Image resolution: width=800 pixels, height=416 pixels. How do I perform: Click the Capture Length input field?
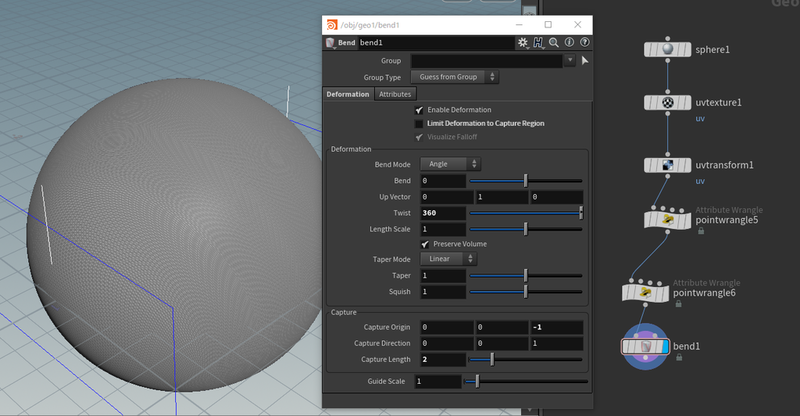click(x=443, y=359)
